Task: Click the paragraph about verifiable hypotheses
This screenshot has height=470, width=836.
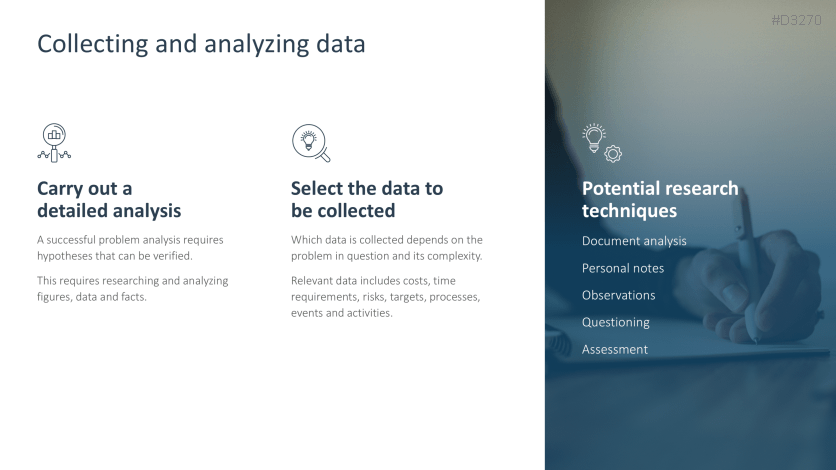Action: pos(130,248)
